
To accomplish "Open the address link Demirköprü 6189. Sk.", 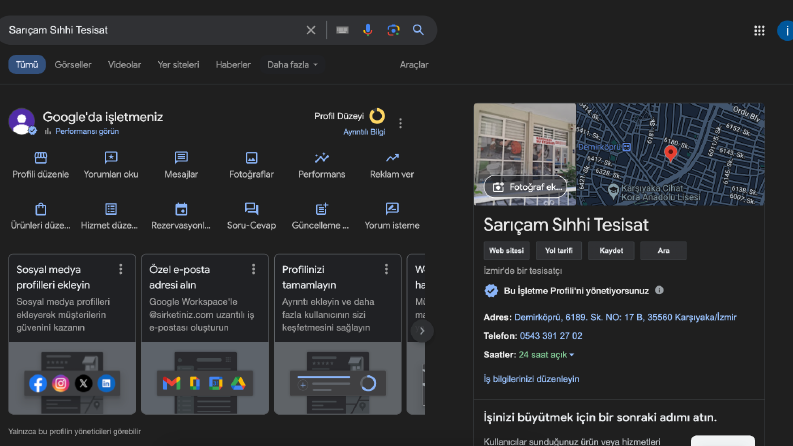I will [625, 317].
